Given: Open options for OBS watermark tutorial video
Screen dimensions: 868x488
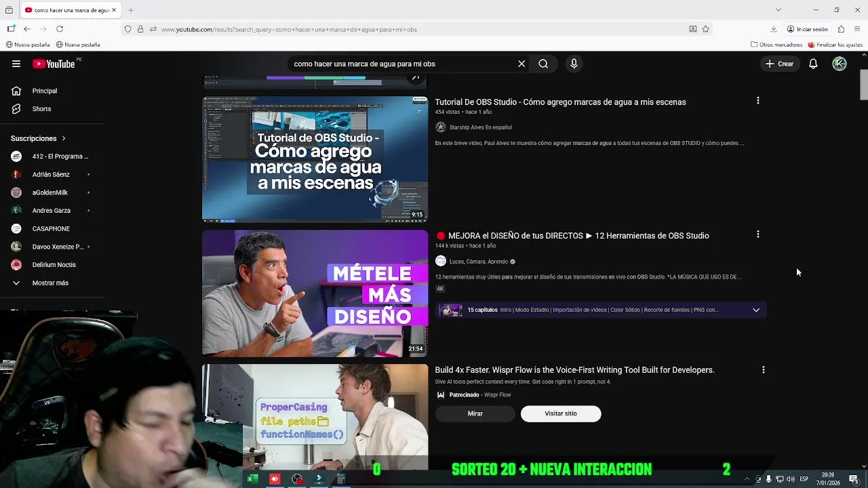Looking at the screenshot, I should [x=757, y=101].
